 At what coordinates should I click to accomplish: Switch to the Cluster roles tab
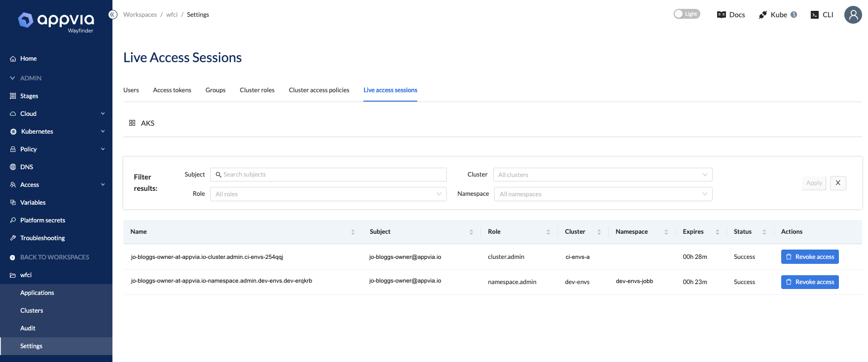click(257, 90)
